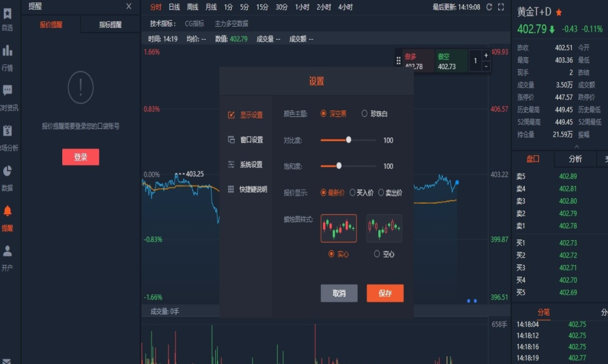Click the 做空 short button
608x364 pixels.
click(x=452, y=61)
